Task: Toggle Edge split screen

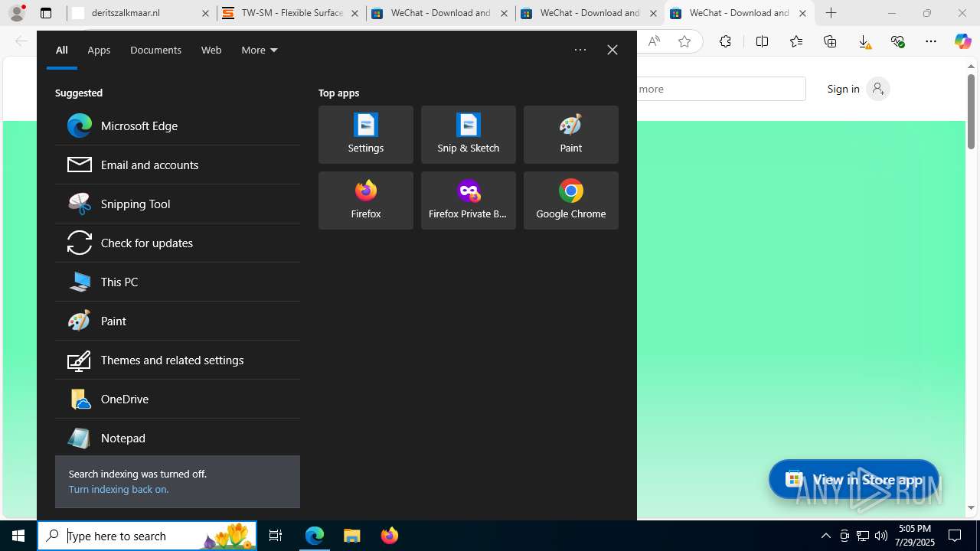Action: [762, 41]
